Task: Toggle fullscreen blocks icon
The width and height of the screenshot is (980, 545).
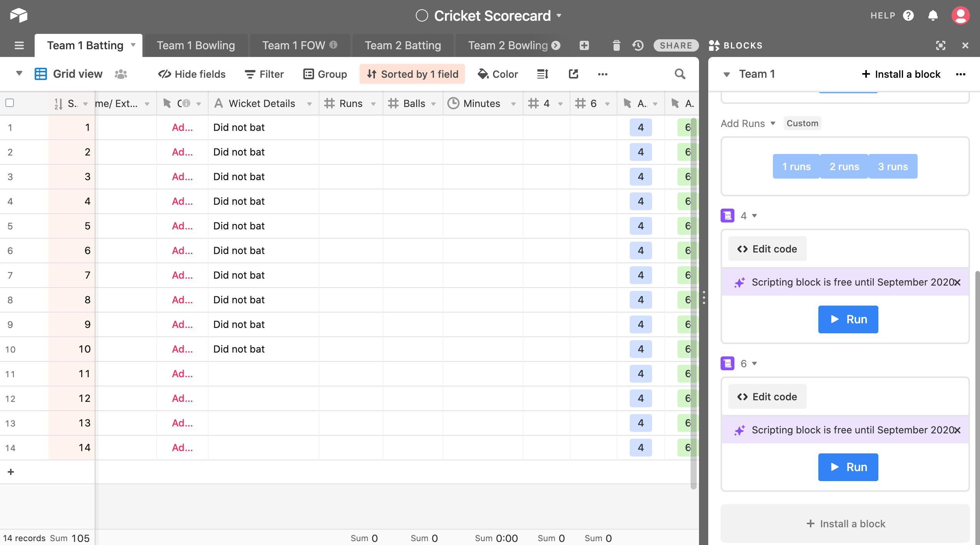Action: coord(940,45)
